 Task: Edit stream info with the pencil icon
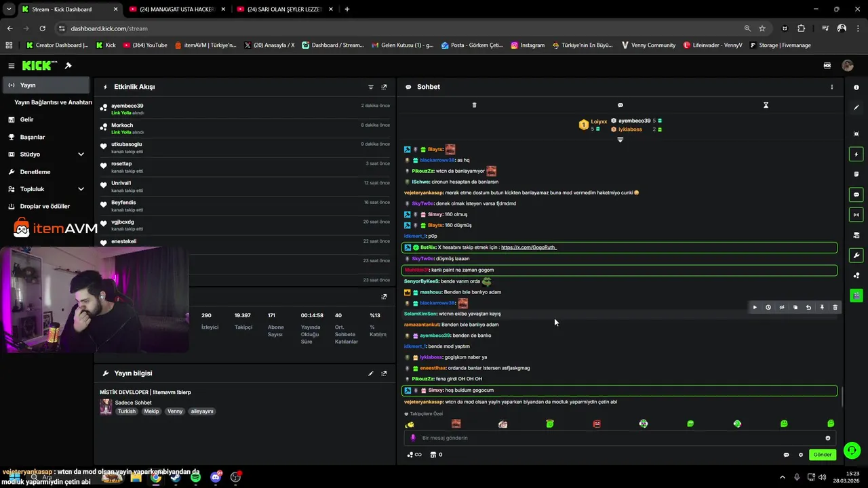tap(371, 373)
